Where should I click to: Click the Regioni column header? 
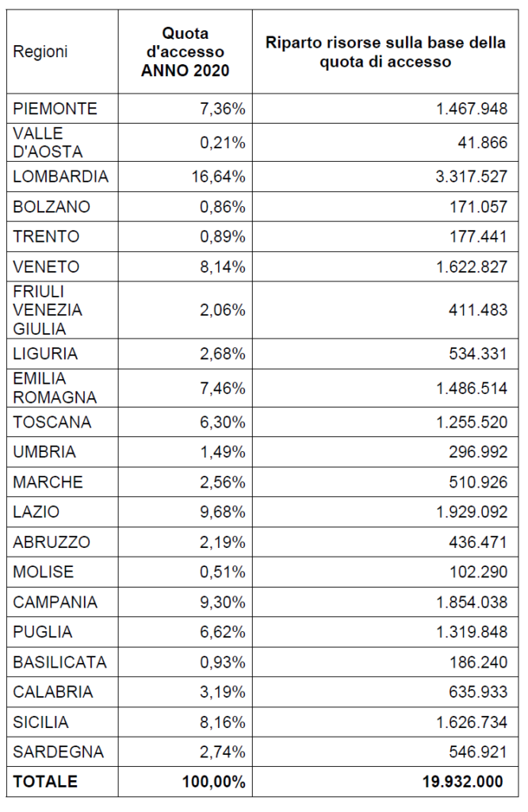pos(40,52)
